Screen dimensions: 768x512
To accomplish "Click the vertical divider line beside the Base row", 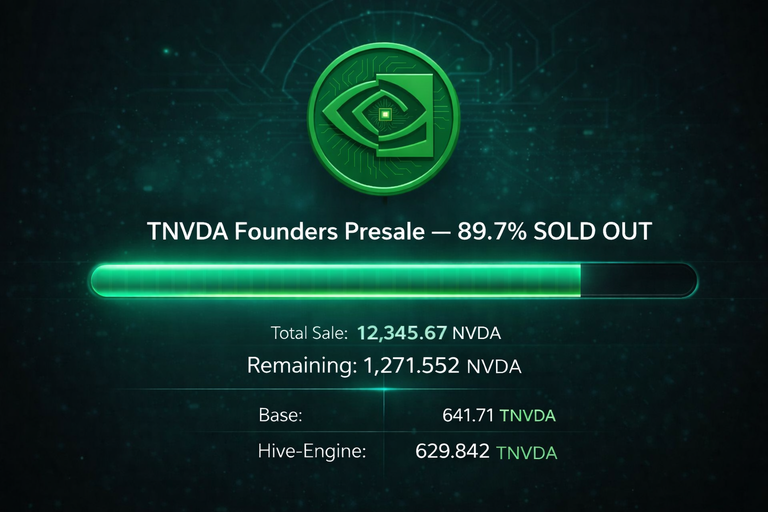I will pyautogui.click(x=384, y=413).
